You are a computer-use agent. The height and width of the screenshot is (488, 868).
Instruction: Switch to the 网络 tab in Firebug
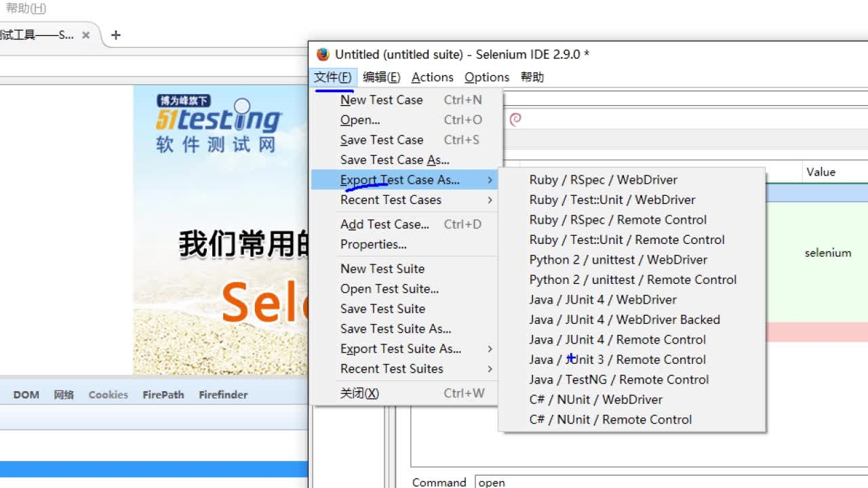[x=64, y=394]
